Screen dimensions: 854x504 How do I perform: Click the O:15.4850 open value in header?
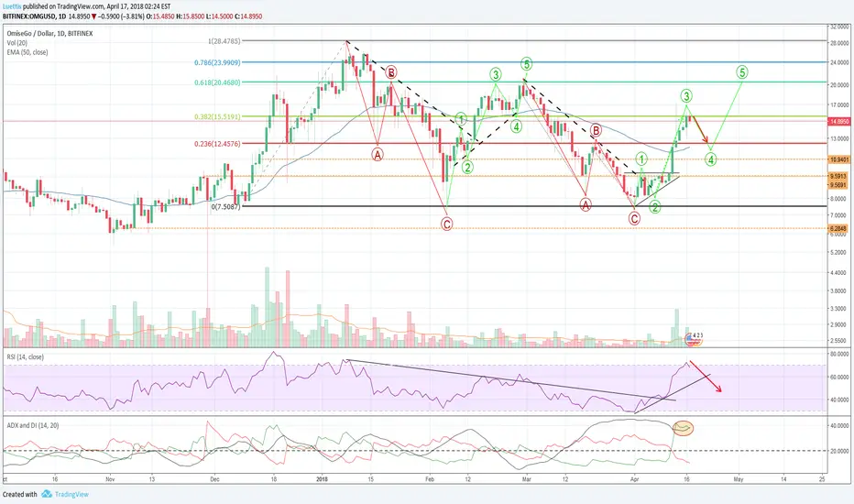[160, 16]
